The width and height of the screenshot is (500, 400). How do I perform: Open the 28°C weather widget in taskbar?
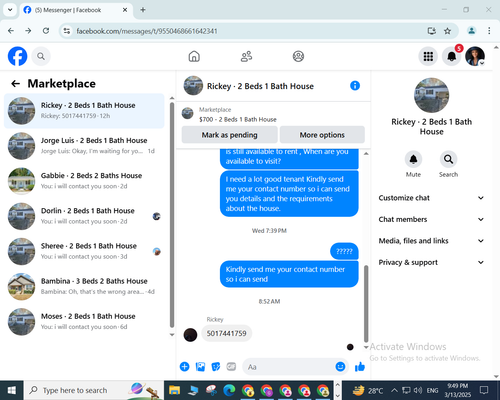368,390
